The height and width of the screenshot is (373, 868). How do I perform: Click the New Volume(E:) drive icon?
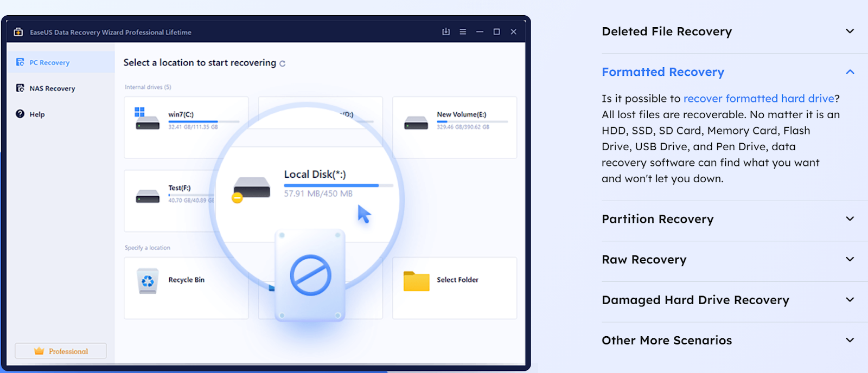(x=416, y=123)
